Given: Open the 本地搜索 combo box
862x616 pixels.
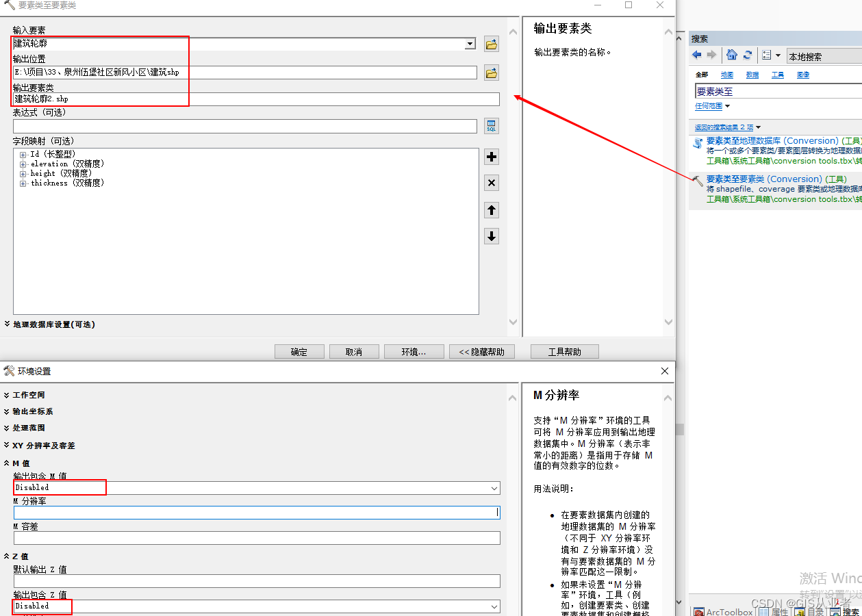Looking at the screenshot, I should click(824, 56).
